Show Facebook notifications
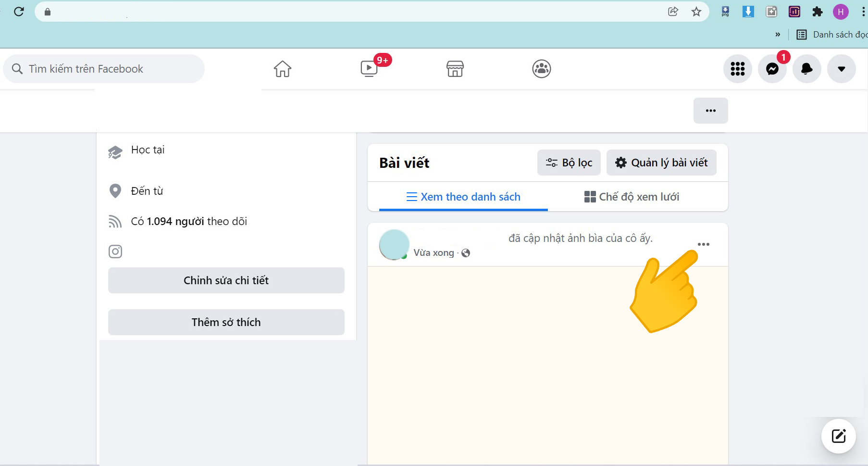This screenshot has height=466, width=868. (x=806, y=69)
